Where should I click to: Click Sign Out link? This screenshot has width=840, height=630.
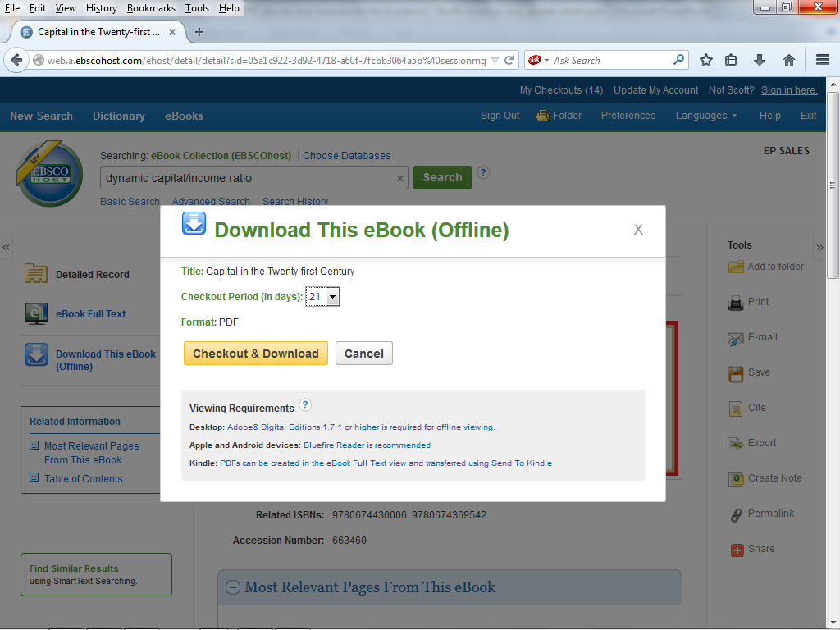500,115
